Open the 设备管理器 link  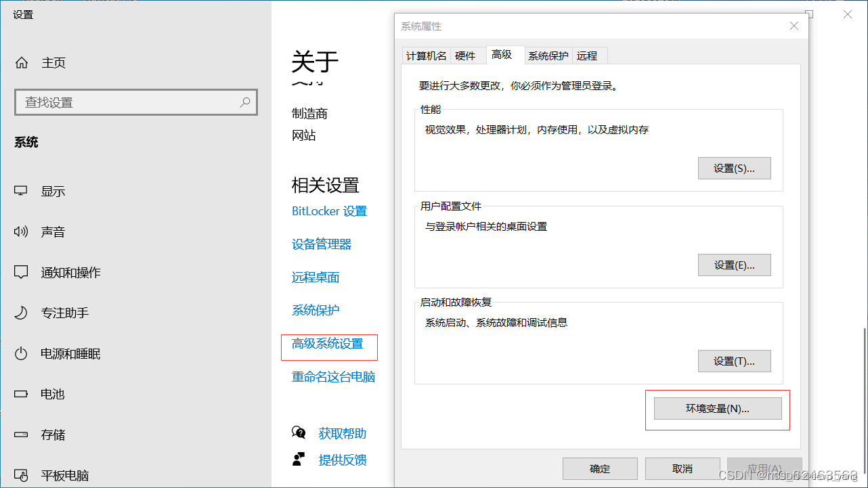322,244
